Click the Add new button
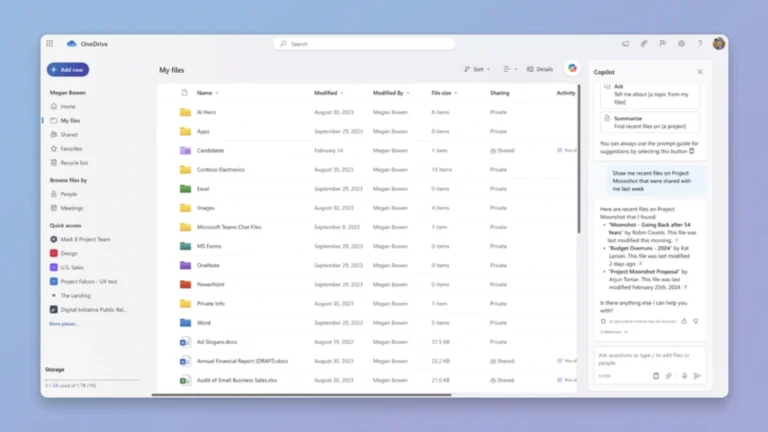 [x=68, y=70]
